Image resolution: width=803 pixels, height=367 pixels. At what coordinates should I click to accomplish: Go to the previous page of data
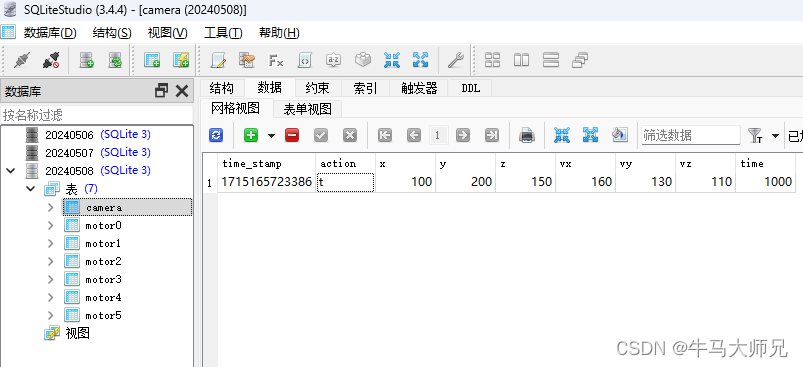pos(414,135)
